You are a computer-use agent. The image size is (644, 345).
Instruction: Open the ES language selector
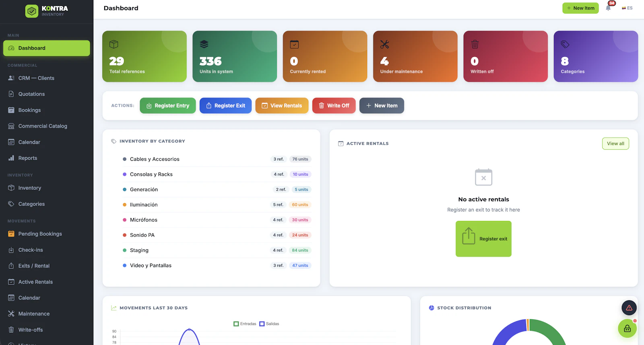pyautogui.click(x=627, y=8)
